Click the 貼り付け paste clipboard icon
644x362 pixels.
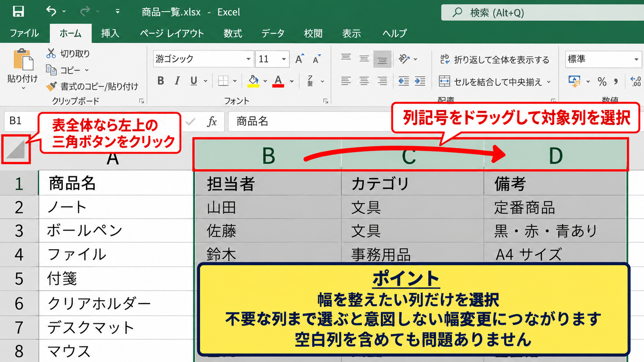[x=23, y=60]
